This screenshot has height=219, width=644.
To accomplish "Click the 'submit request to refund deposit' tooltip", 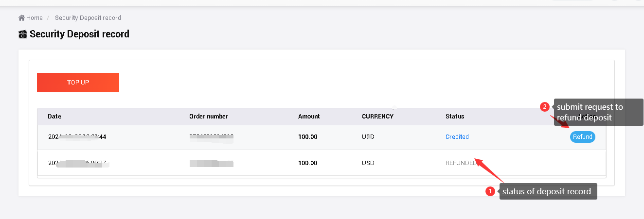I will point(591,112).
